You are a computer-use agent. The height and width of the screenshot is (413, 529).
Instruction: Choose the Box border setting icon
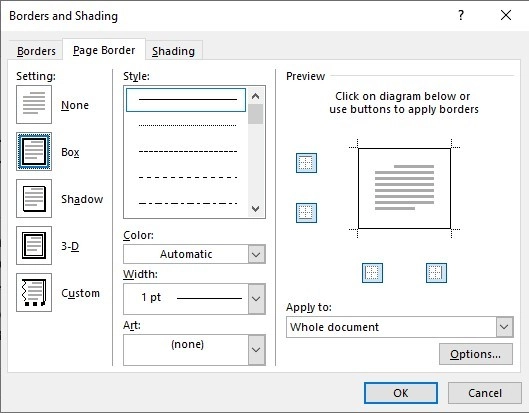pos(34,152)
